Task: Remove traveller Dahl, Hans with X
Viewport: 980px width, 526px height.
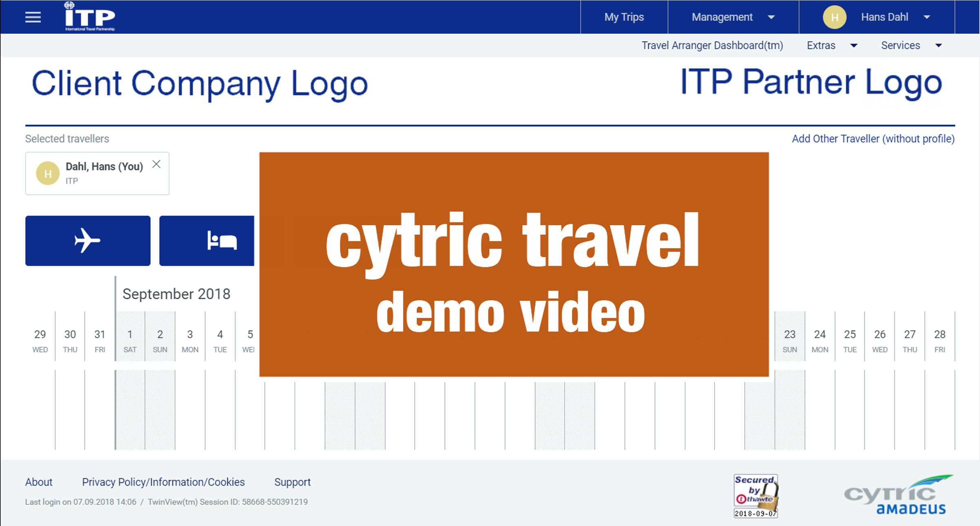Action: [x=156, y=164]
